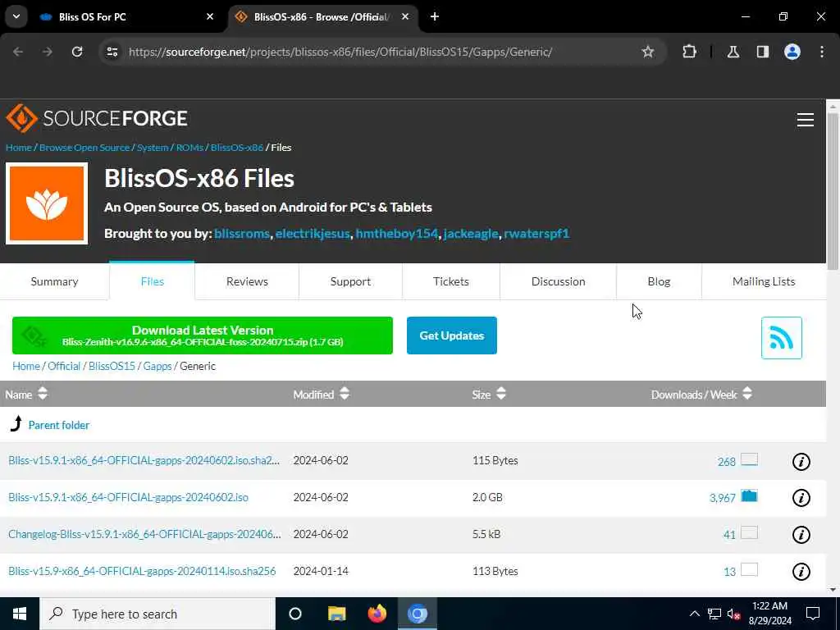Open the Extensions puzzle icon
Viewport: 840px width, 630px height.
[689, 52]
